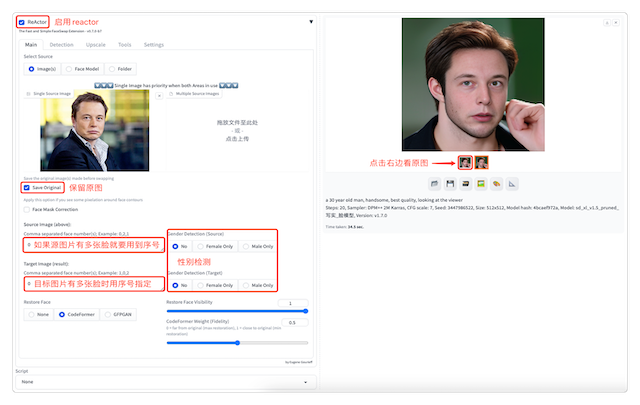Set source gender detection to No
Viewport: 640px width, 405px height.
point(180,246)
